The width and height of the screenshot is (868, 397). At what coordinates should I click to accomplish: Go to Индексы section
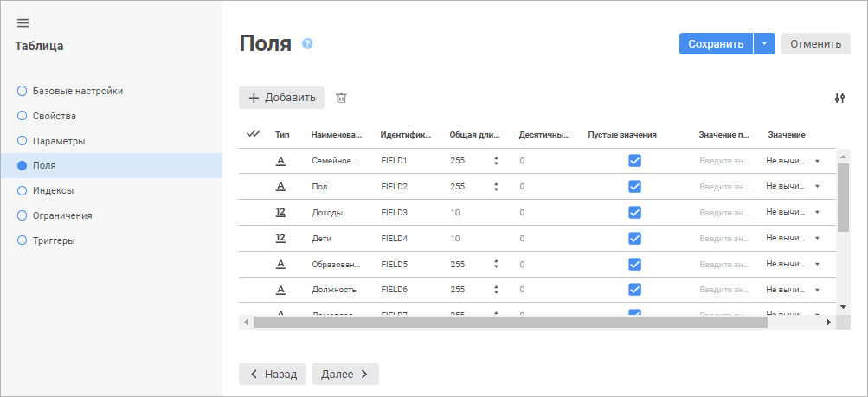(x=53, y=190)
